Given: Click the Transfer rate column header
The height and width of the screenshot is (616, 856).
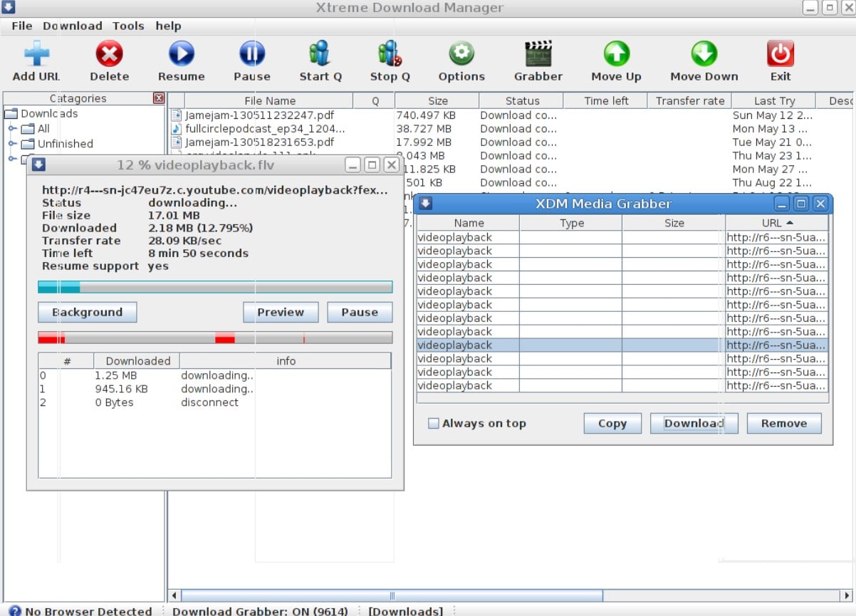Looking at the screenshot, I should click(x=689, y=100).
